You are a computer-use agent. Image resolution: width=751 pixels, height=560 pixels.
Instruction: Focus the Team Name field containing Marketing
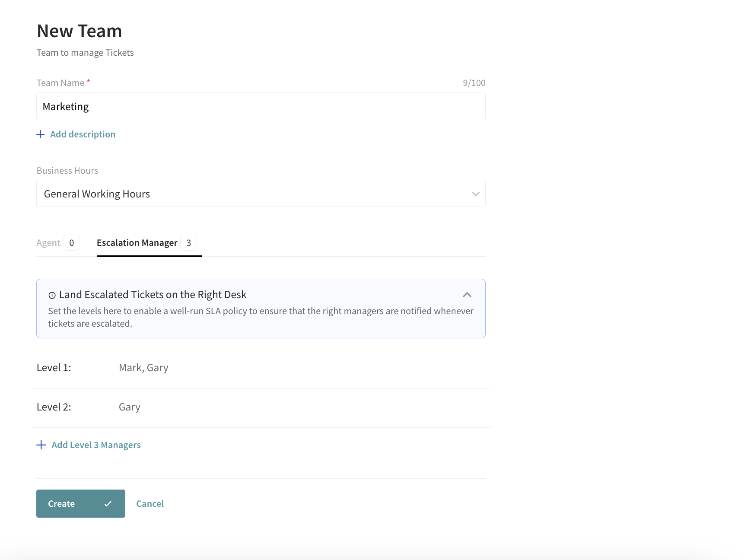[261, 107]
